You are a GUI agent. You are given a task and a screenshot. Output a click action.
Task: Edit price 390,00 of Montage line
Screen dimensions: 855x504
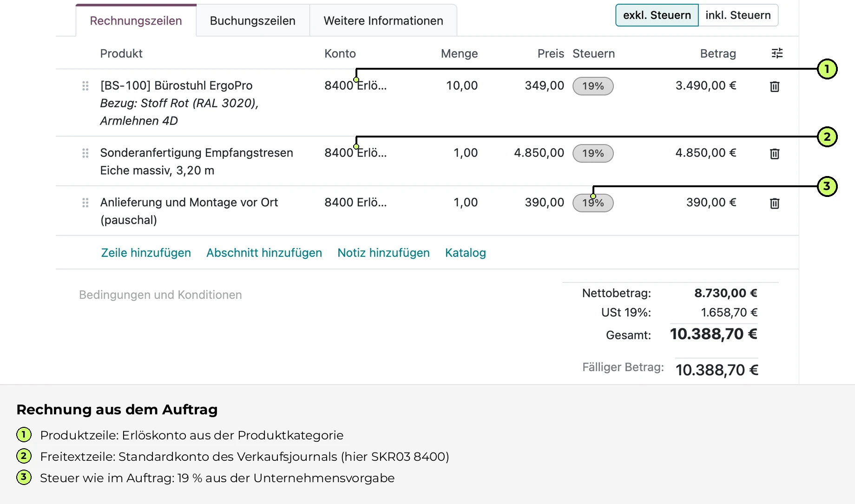(x=544, y=203)
